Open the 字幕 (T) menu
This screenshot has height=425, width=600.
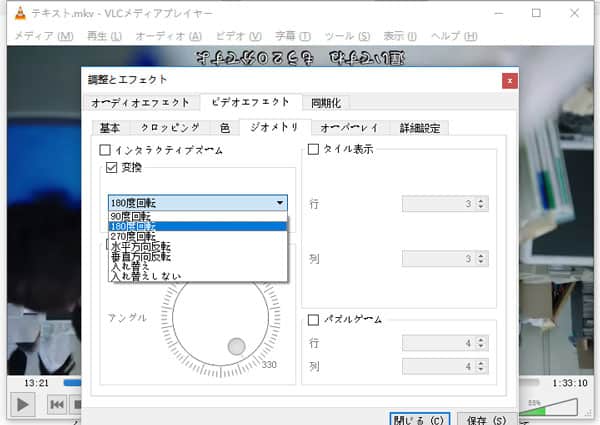293,36
